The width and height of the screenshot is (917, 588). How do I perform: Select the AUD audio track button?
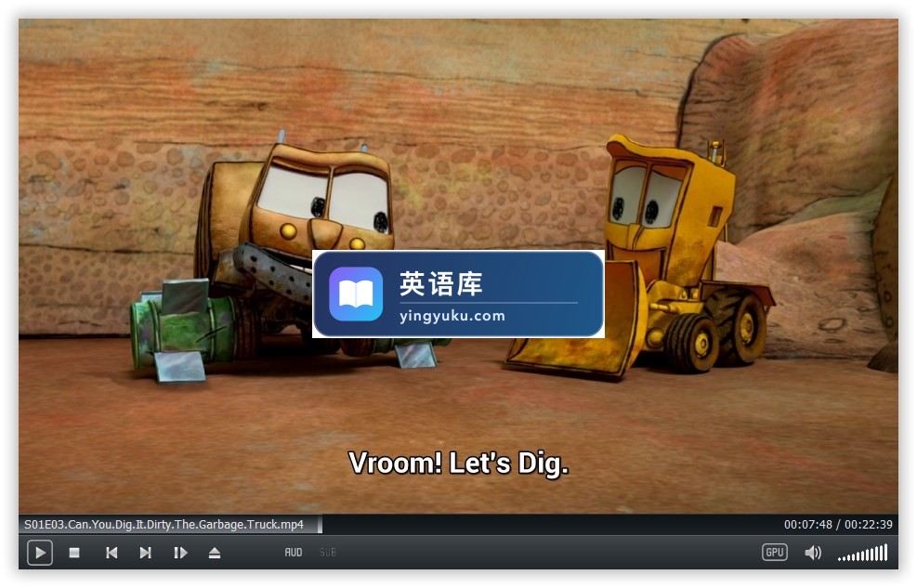[294, 553]
